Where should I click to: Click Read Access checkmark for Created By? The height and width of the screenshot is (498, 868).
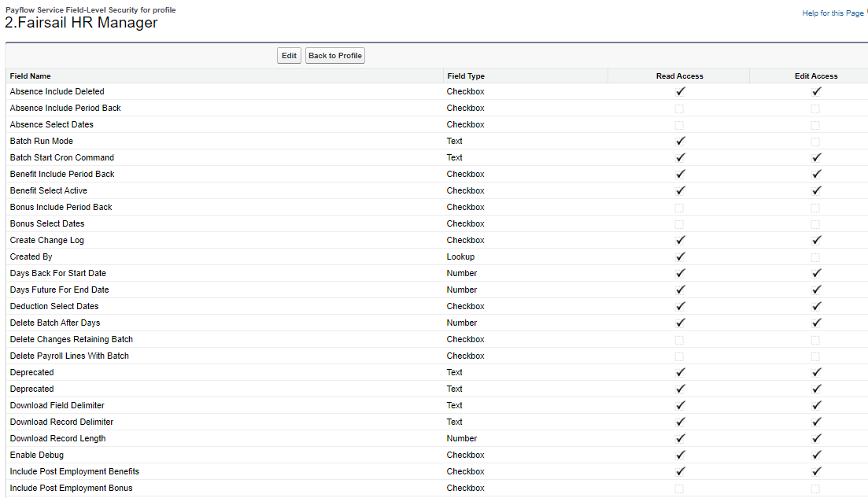(x=680, y=257)
